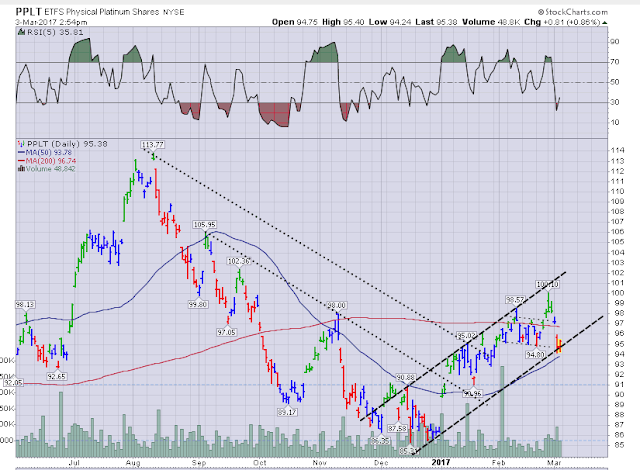Screen dimensions: 640x470
Task: Click the 113.77 peak price label
Action: (152, 144)
